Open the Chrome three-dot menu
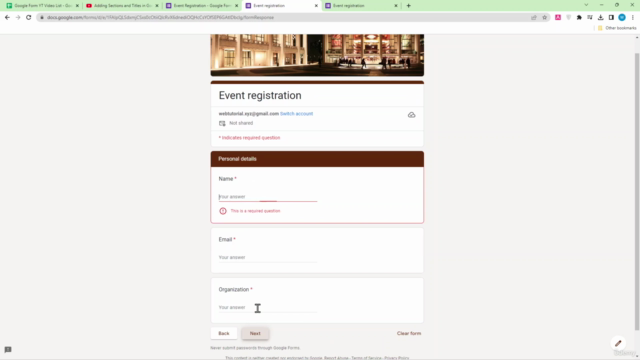Viewport: 640px width, 360px height. click(x=633, y=18)
